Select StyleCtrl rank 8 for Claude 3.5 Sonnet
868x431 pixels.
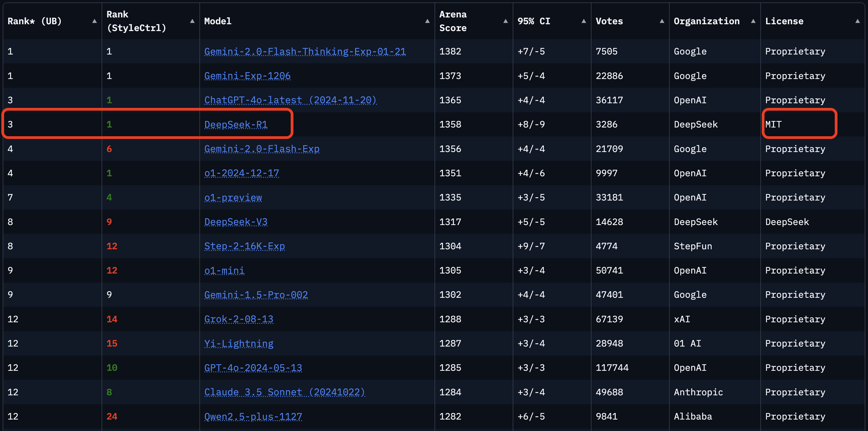[109, 392]
